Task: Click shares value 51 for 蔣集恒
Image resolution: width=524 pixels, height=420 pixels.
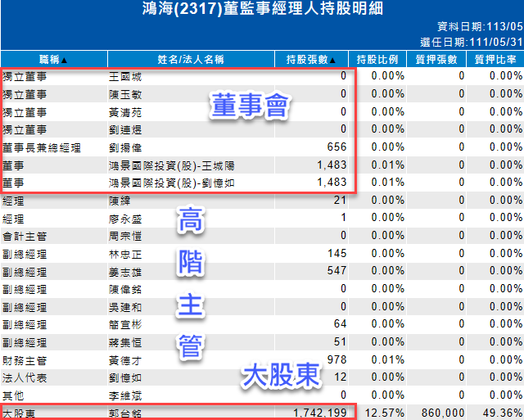Action: pos(340,342)
